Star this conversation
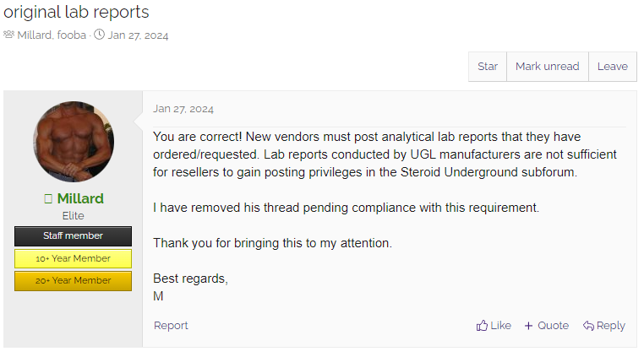The width and height of the screenshot is (644, 357). click(488, 67)
